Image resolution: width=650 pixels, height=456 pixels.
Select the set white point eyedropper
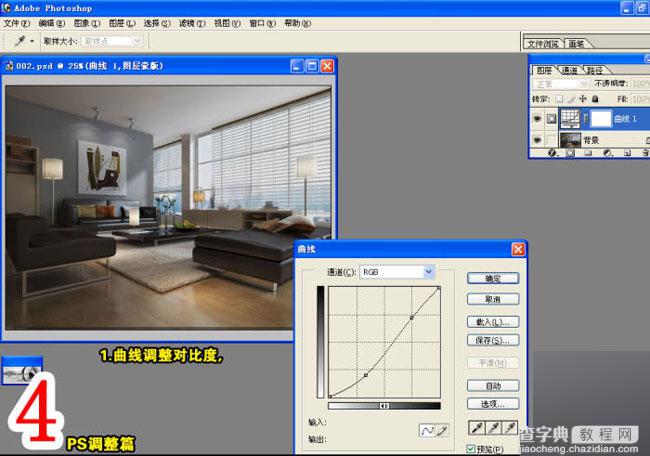tap(509, 428)
